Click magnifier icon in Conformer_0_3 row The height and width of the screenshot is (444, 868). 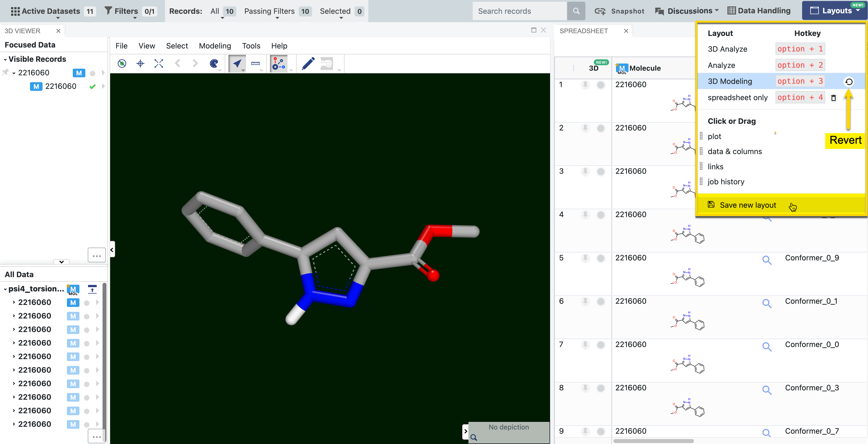click(x=767, y=390)
